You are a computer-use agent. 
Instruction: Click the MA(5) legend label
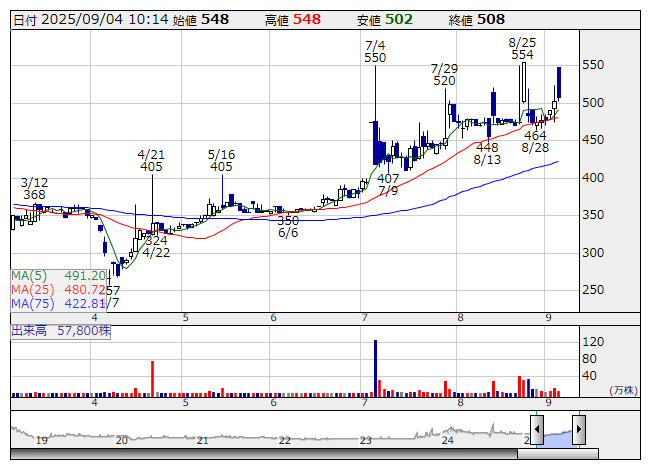pyautogui.click(x=31, y=275)
